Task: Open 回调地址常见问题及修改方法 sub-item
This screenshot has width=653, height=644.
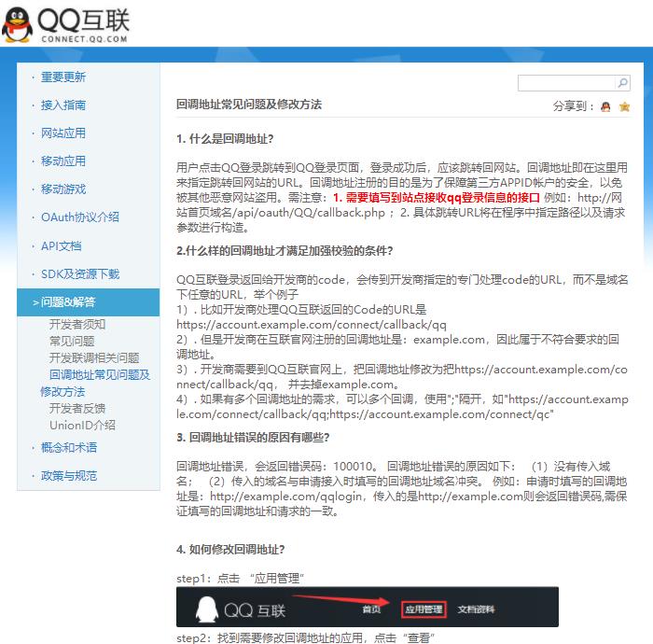Action: [x=95, y=383]
